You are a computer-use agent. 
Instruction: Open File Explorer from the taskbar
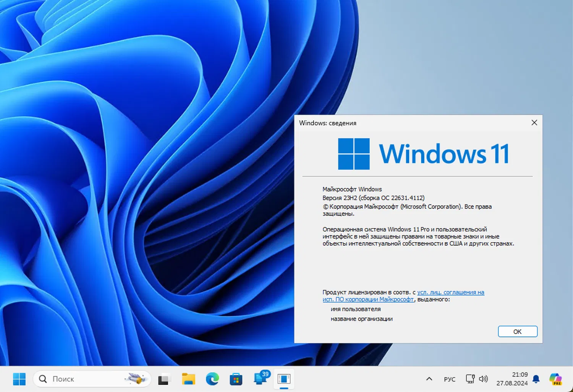[188, 379]
